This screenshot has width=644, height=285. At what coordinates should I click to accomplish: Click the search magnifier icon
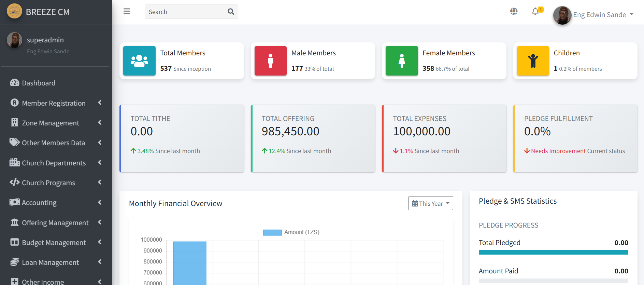[x=231, y=12]
